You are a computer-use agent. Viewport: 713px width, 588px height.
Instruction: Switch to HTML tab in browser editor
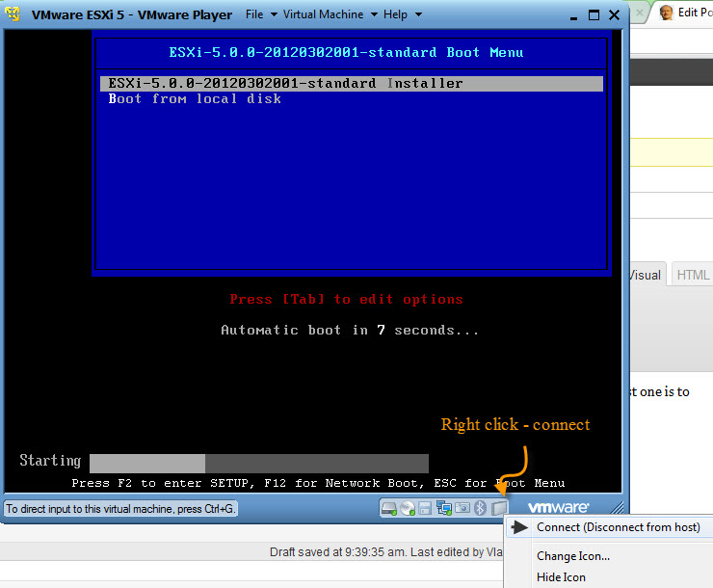click(693, 275)
